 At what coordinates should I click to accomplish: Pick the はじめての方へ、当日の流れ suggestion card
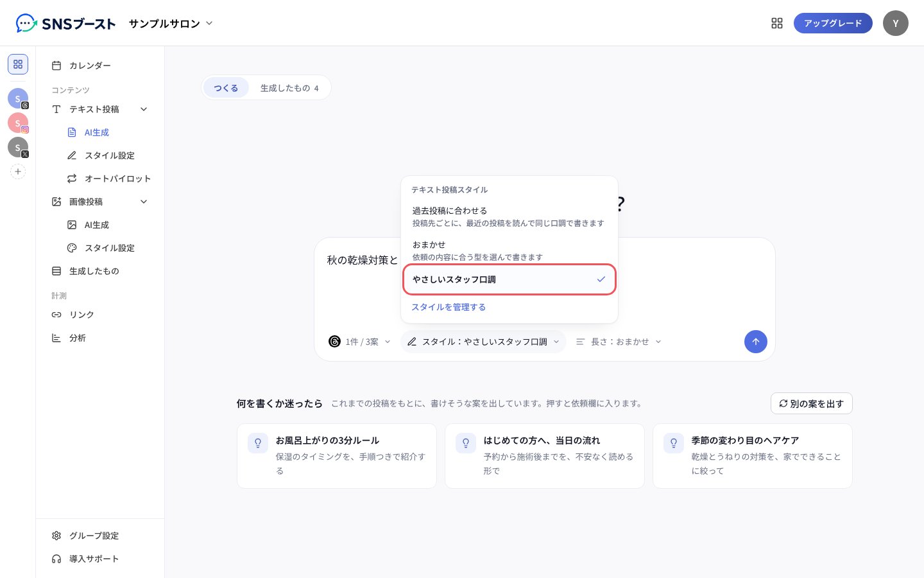[x=545, y=456]
